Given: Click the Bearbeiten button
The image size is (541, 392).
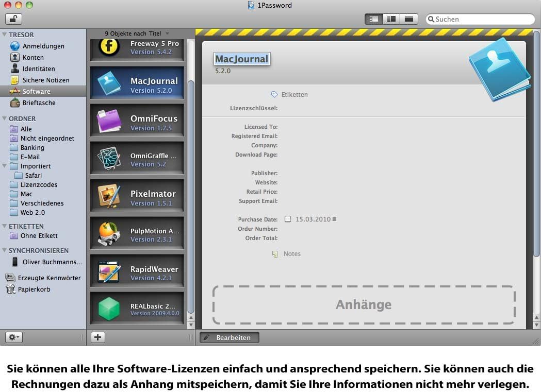Looking at the screenshot, I should pyautogui.click(x=229, y=337).
